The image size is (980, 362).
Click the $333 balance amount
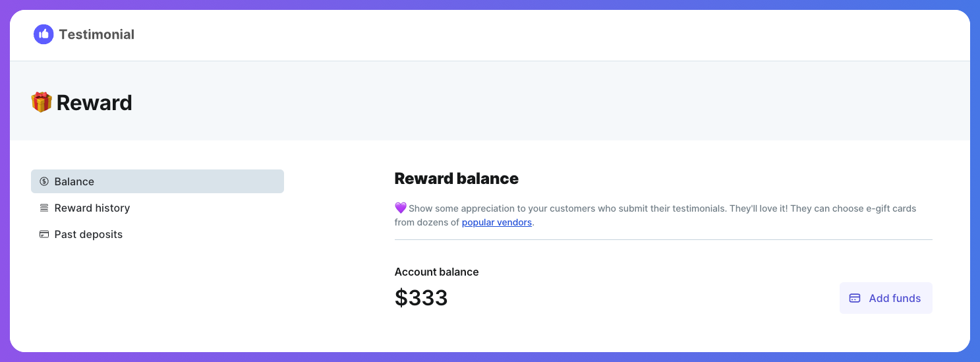421,298
